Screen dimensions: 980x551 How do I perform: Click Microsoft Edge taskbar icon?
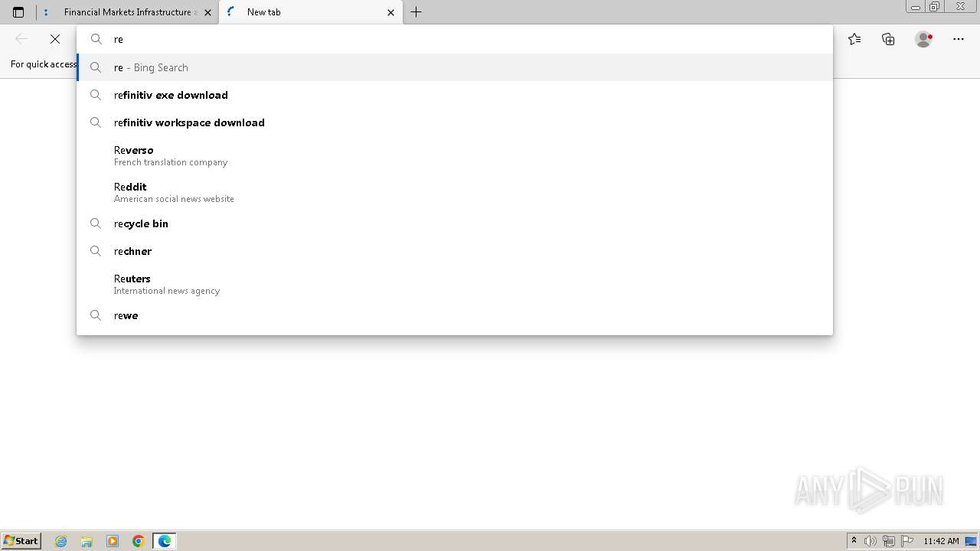[165, 541]
